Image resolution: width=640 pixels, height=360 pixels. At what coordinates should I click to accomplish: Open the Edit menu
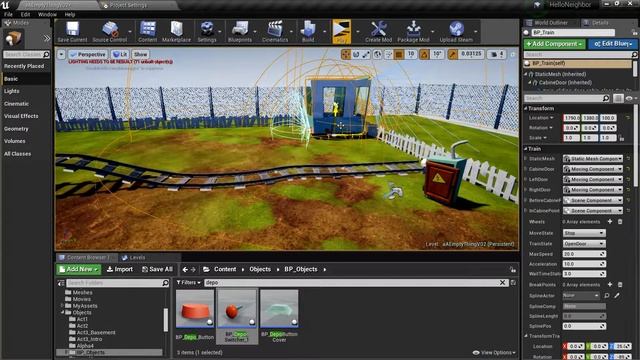pos(25,14)
